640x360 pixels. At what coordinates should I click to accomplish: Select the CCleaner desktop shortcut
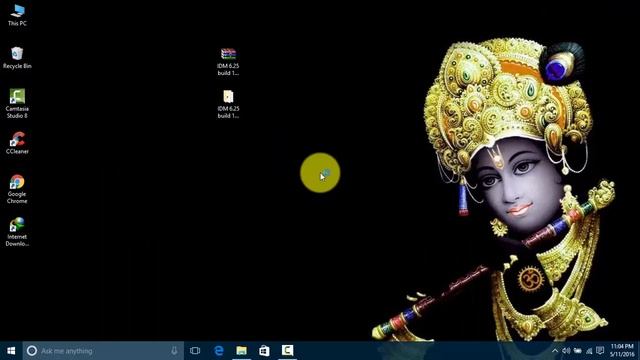[x=17, y=143]
